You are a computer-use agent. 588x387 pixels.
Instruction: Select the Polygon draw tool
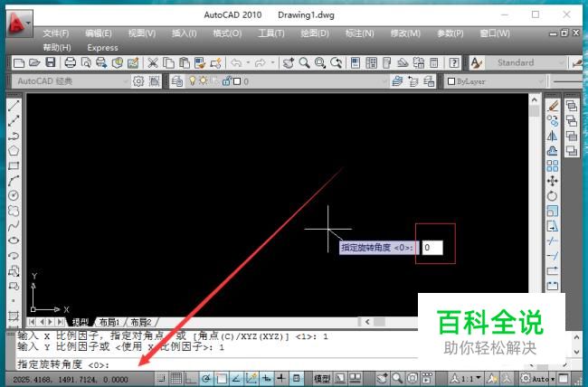click(14, 150)
